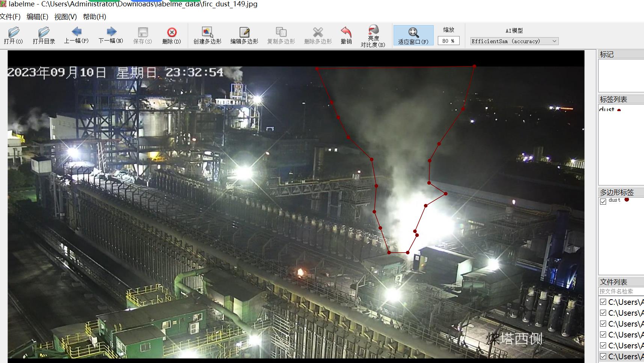The height and width of the screenshot is (363, 644).
Task: Click the Open file (打开) icon
Action: [x=14, y=35]
